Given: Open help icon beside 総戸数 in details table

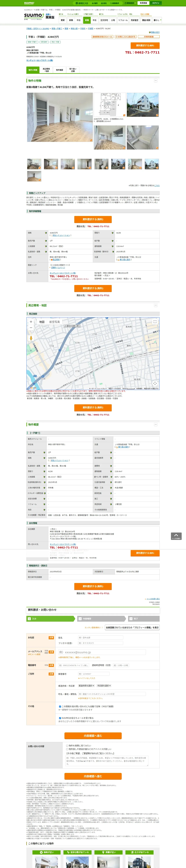Looking at the screenshot, I should pyautogui.click(x=112, y=241).
